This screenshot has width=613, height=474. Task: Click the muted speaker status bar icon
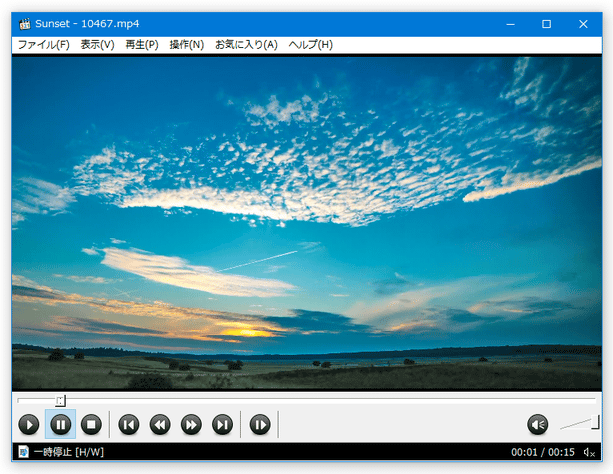589,453
